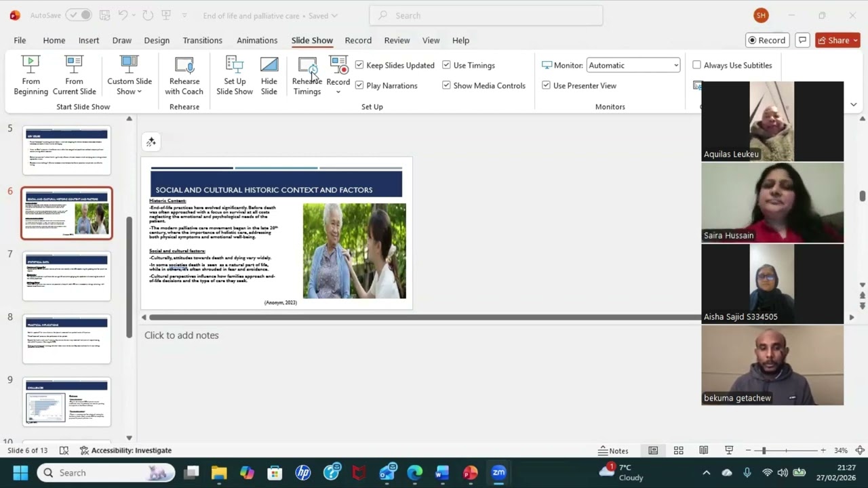The width and height of the screenshot is (868, 488).
Task: Click the Record slideshow ribbon icon
Action: tap(338, 66)
